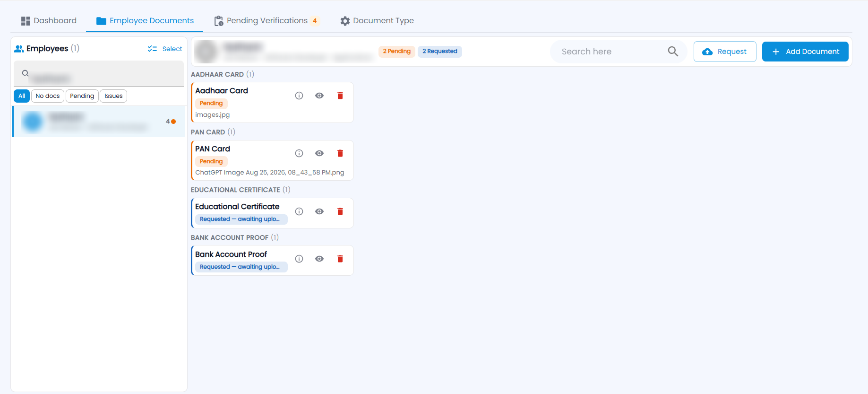Open info for Educational Certificate

click(299, 211)
